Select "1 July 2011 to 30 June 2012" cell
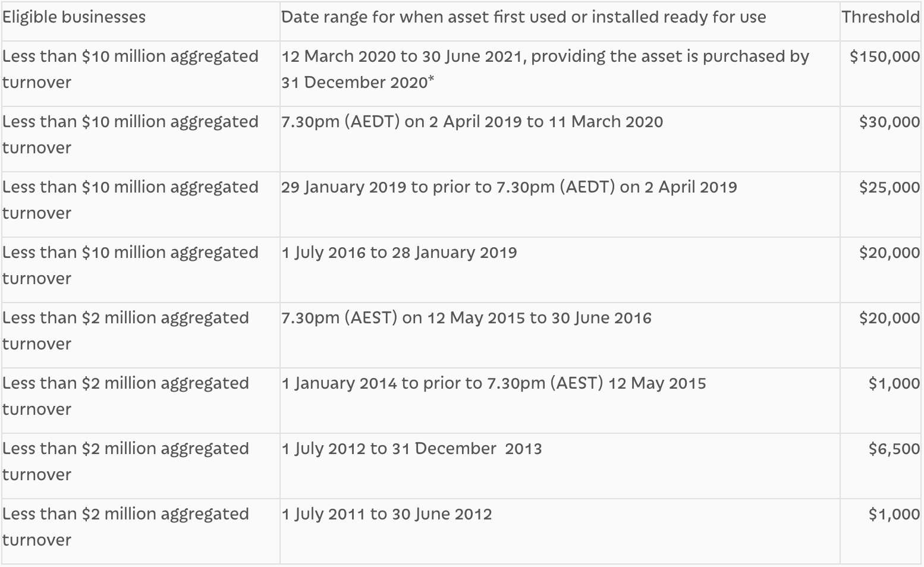The height and width of the screenshot is (567, 924). tap(386, 515)
